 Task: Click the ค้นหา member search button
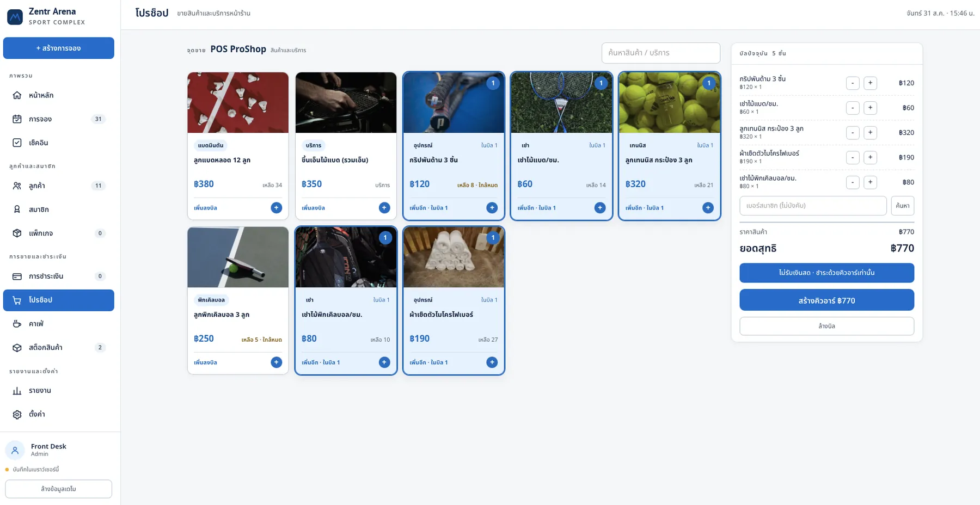903,206
